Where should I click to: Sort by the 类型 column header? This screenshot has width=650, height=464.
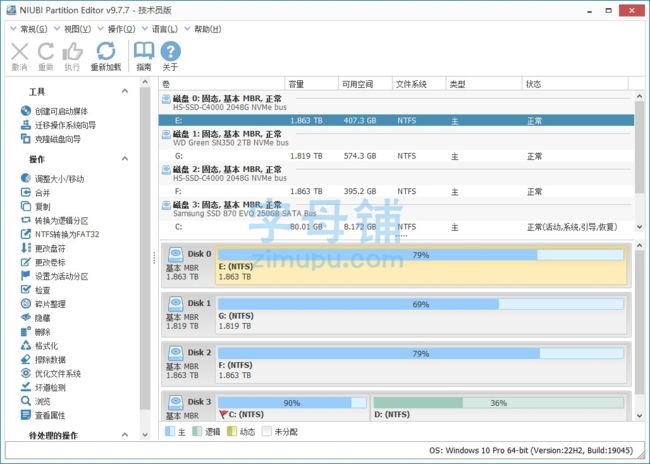pyautogui.click(x=483, y=84)
